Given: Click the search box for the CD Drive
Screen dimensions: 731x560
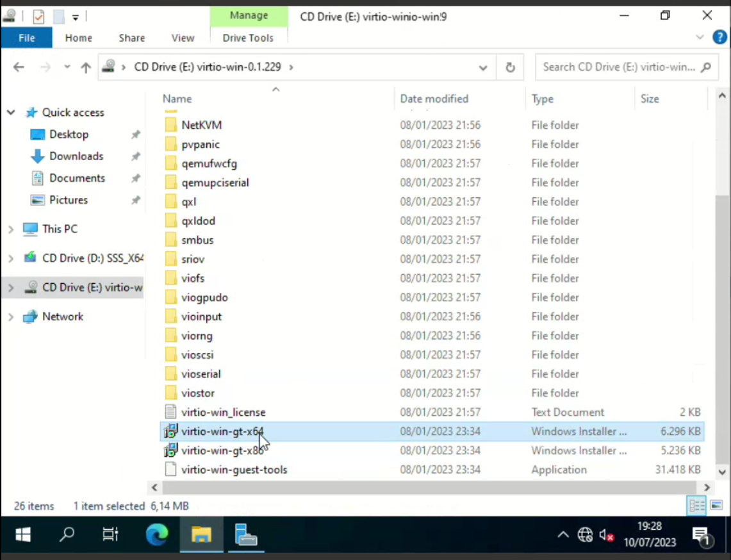Looking at the screenshot, I should click(618, 67).
